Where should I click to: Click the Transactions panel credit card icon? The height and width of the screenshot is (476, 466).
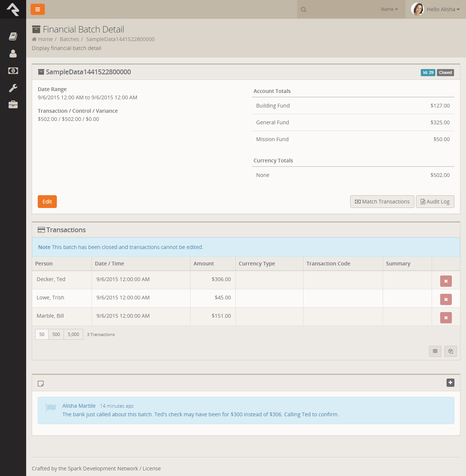coord(41,230)
